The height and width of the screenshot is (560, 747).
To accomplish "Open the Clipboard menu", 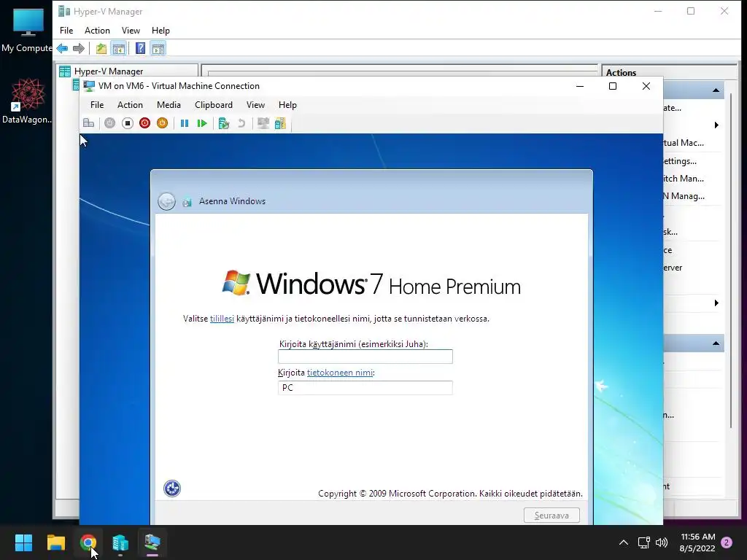I will click(214, 105).
